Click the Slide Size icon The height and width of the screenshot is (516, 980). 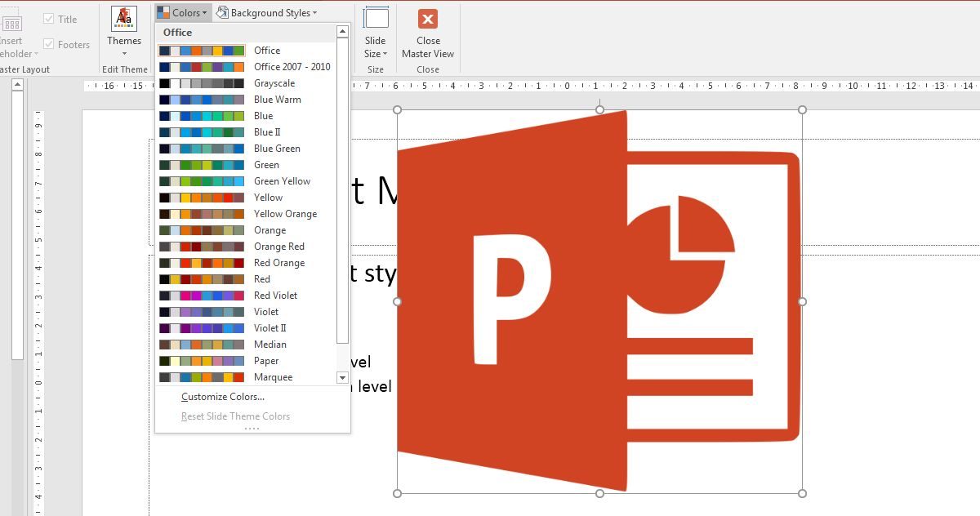coord(376,19)
